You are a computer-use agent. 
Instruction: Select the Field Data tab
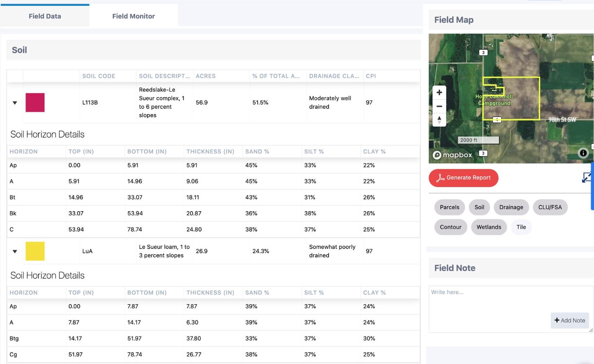(45, 16)
